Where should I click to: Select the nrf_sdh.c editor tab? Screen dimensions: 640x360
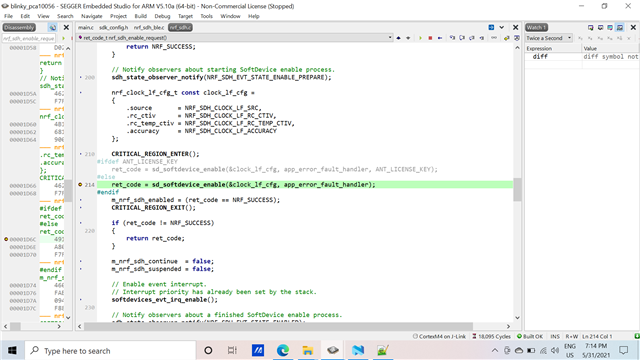click(x=180, y=27)
